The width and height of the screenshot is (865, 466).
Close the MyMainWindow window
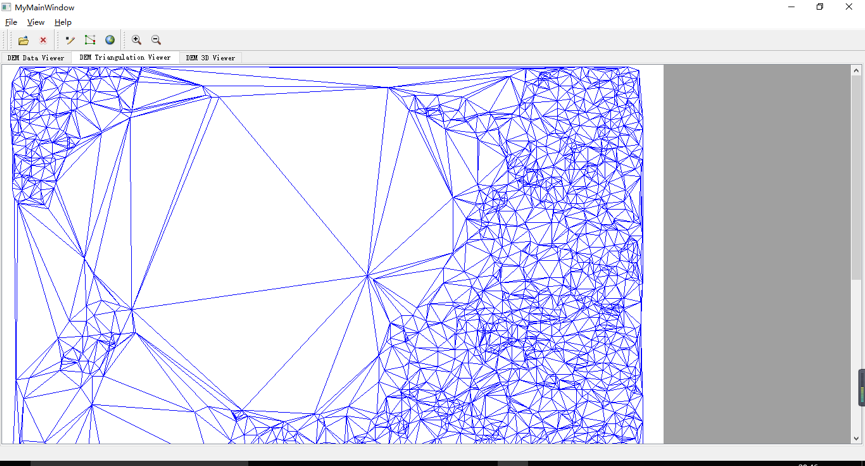[x=849, y=7]
